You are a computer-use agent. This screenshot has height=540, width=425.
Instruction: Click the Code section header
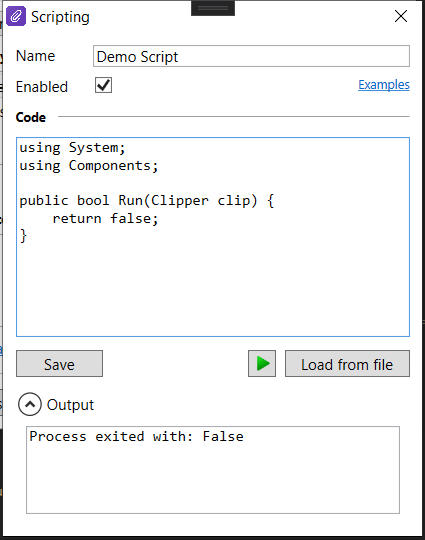[x=31, y=117]
